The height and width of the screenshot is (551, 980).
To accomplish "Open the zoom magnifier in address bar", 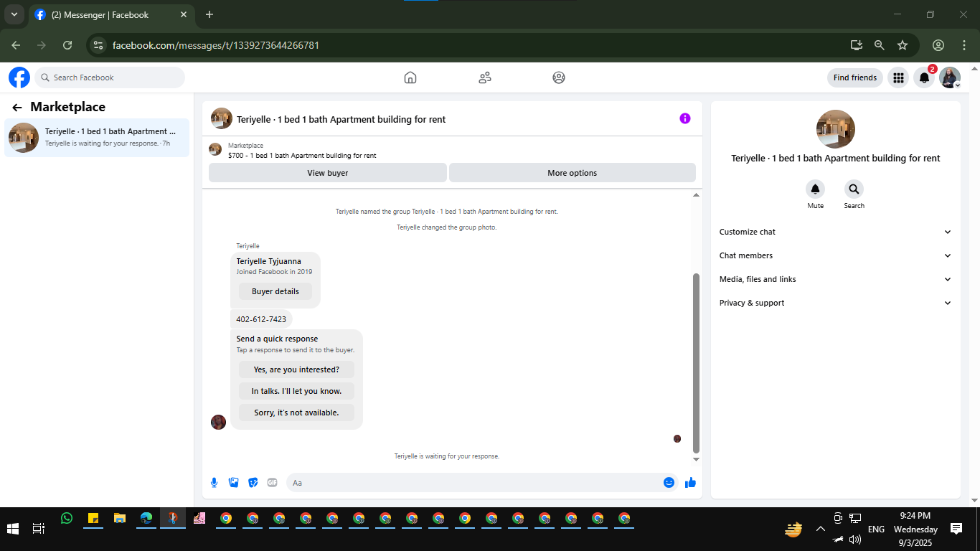I will tap(880, 45).
